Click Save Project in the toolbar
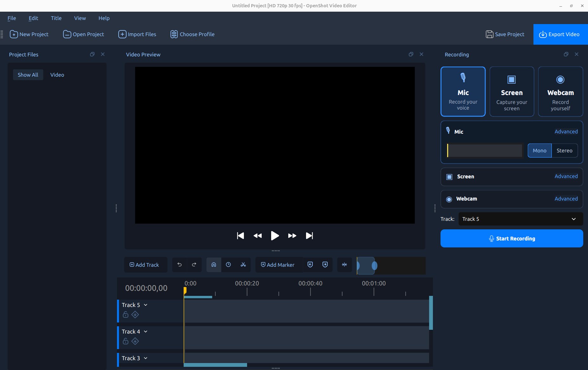Image resolution: width=588 pixels, height=370 pixels. point(505,34)
